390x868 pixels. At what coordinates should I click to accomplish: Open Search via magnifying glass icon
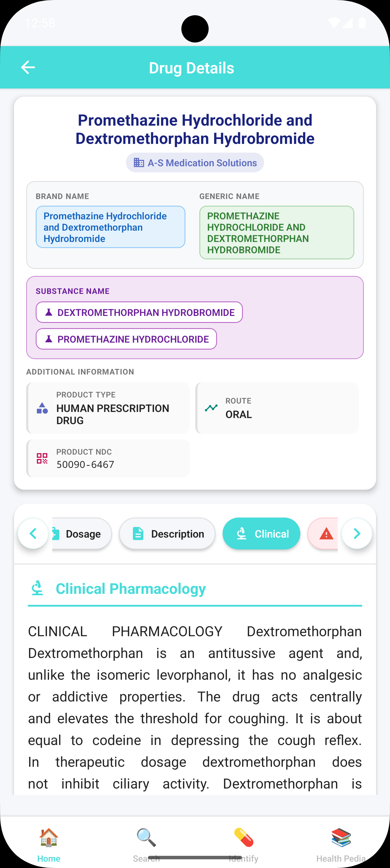pos(146,837)
